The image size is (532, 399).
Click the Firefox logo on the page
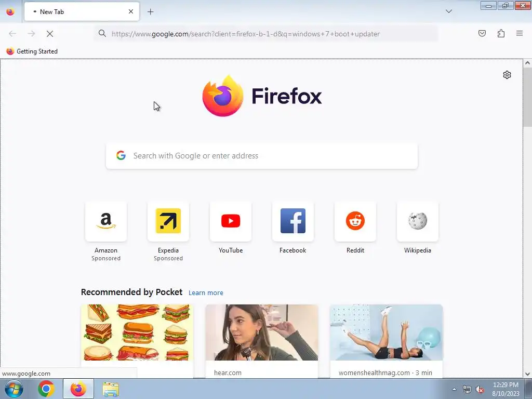[x=262, y=96]
